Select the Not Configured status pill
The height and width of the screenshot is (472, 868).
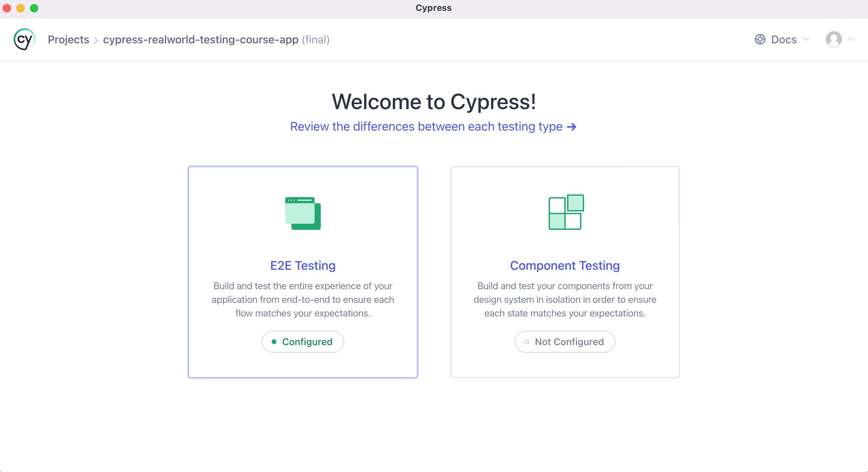[x=565, y=341]
